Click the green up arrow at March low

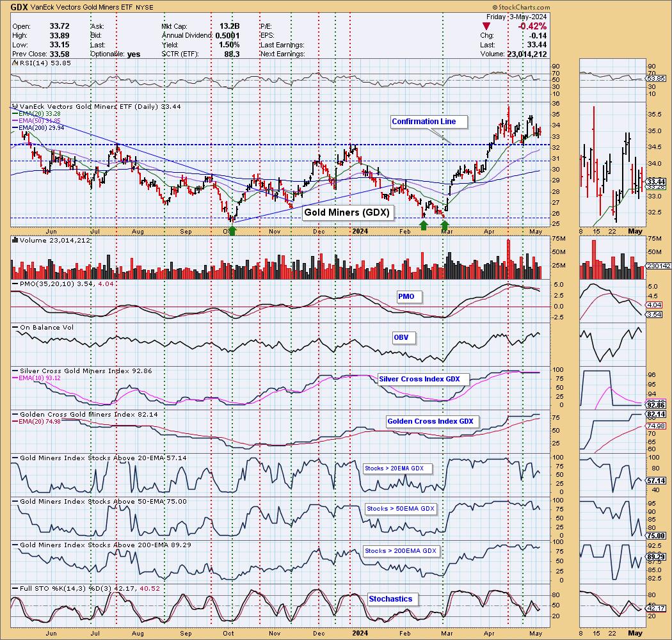pos(444,225)
